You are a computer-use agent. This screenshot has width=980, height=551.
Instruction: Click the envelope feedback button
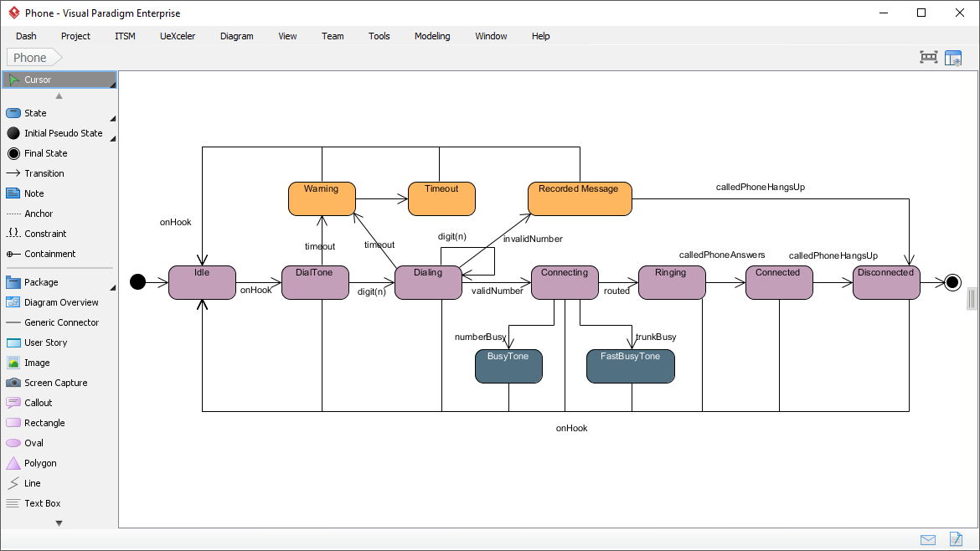click(927, 539)
